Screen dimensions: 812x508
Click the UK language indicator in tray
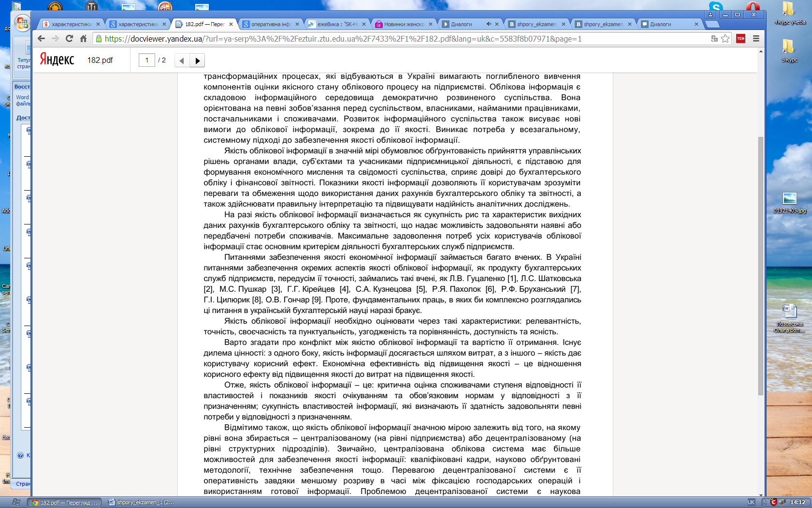point(751,502)
